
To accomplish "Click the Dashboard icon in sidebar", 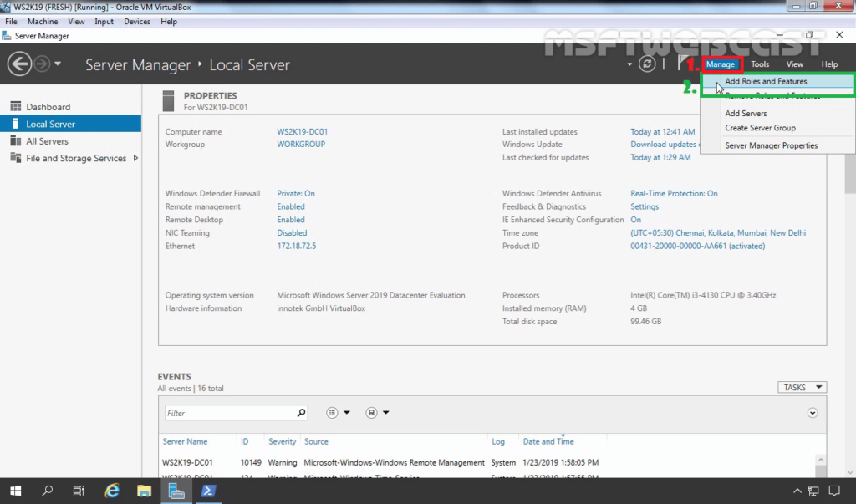I will [15, 106].
